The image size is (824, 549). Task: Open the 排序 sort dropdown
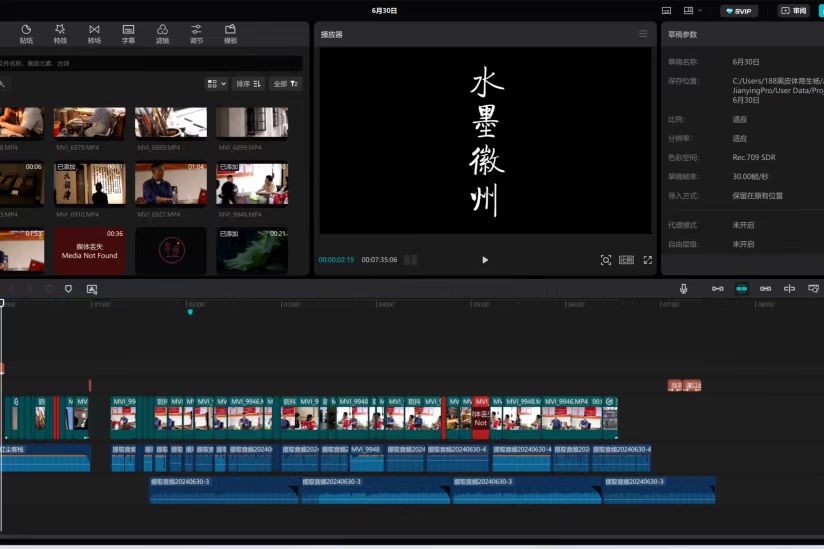pos(248,84)
